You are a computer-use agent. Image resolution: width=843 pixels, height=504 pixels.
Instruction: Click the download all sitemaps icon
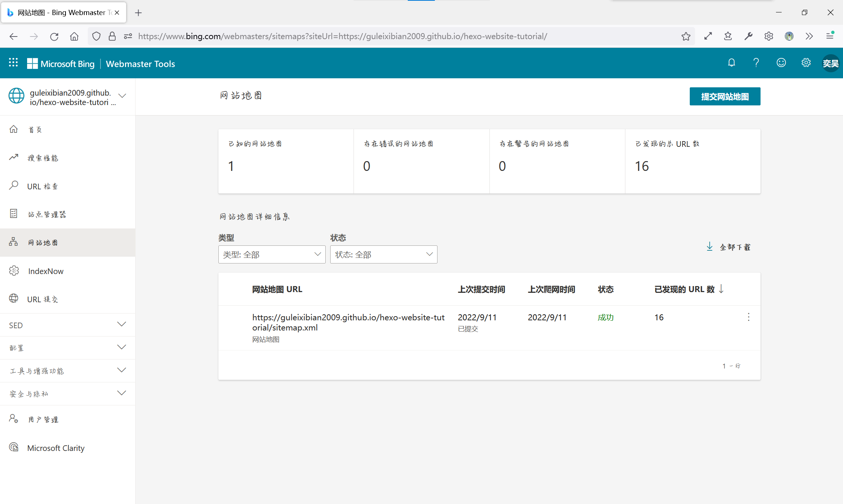point(710,247)
